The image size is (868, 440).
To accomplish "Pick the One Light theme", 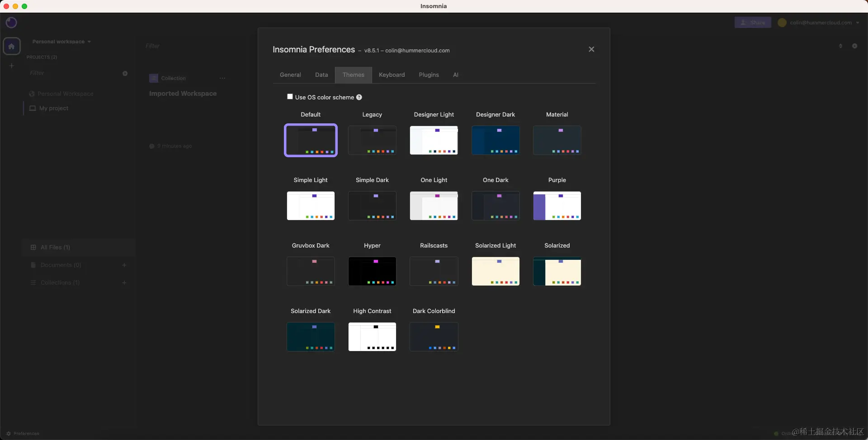I will [x=434, y=206].
